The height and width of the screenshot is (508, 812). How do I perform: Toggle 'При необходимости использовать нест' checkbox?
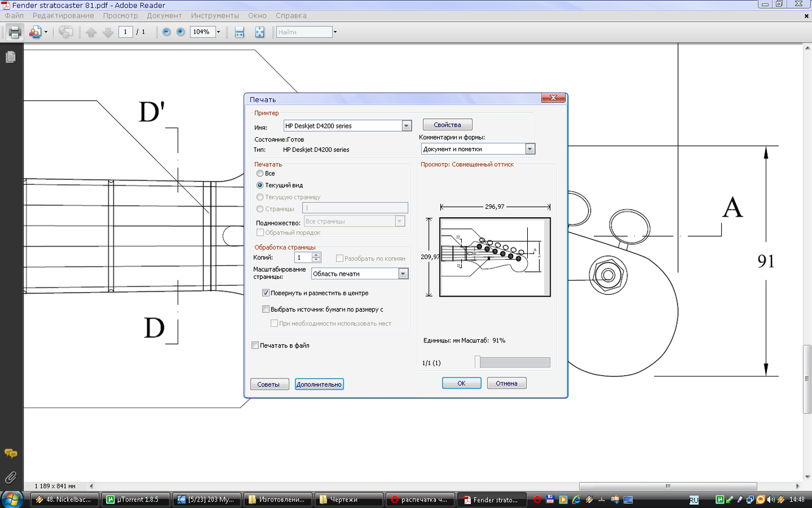275,324
